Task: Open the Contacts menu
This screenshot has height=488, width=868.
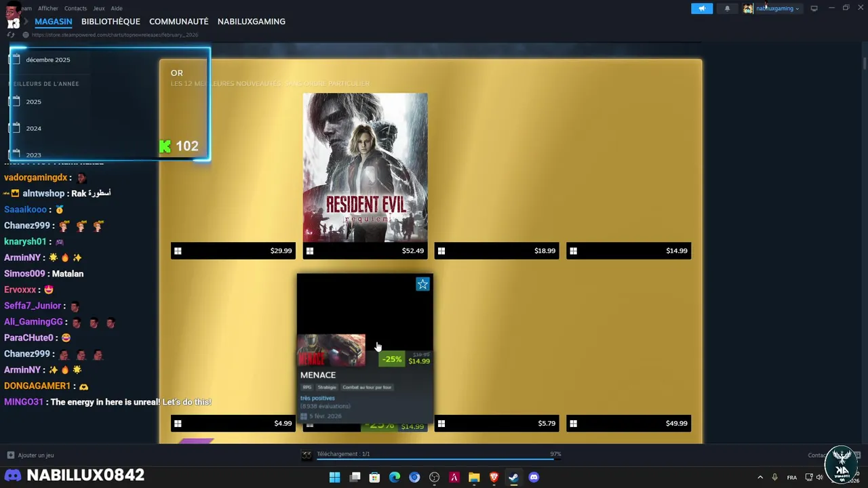Action: click(75, 8)
